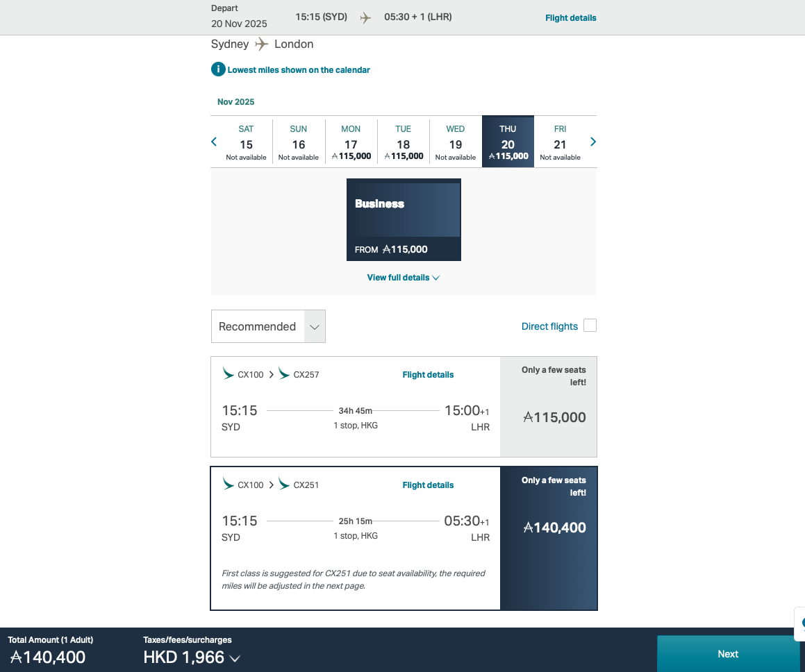Select Monday 17 date tab
This screenshot has height=672, width=805.
351,142
